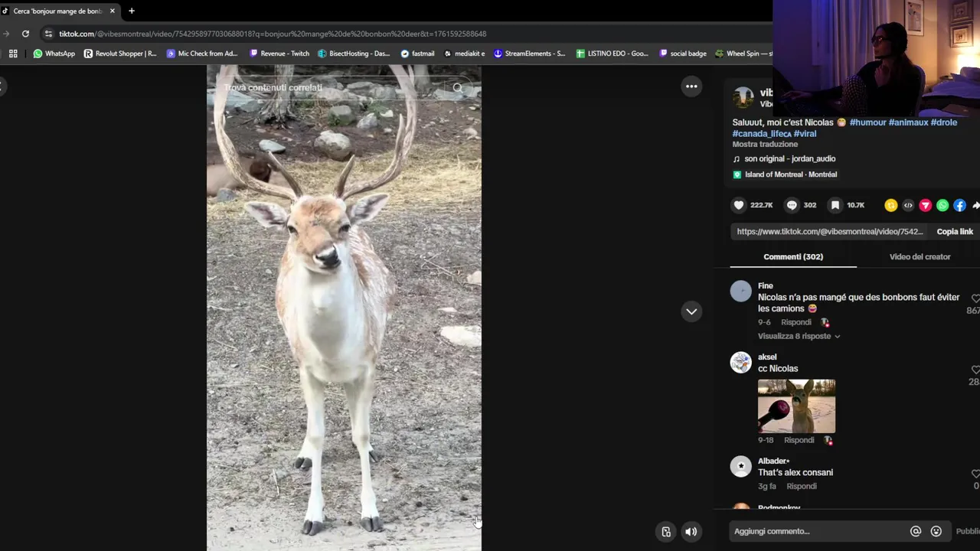980x551 pixels.
Task: Toggle the auto-scroll icon beside the speaker
Action: pyautogui.click(x=666, y=532)
